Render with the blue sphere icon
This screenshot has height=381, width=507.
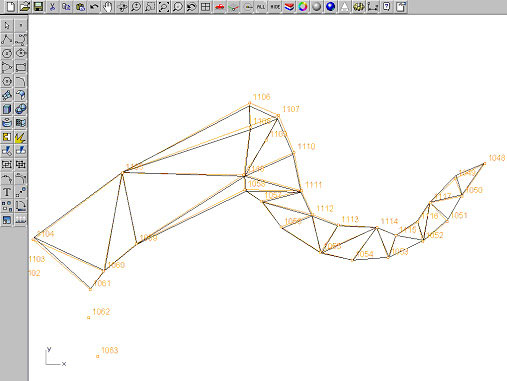pos(330,6)
